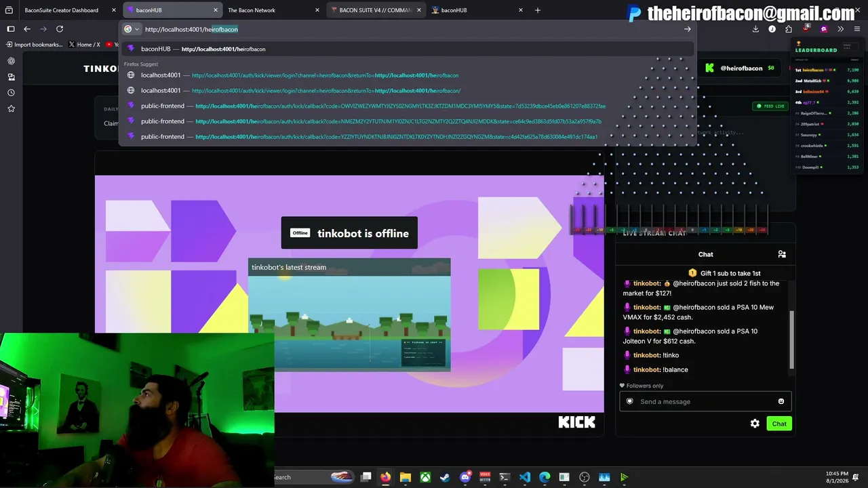The image size is (868, 488).
Task: Open a new browser tab
Action: [538, 10]
